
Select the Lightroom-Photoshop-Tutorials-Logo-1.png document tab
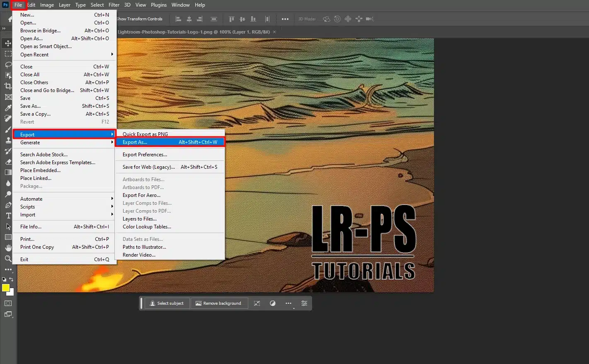(x=194, y=32)
